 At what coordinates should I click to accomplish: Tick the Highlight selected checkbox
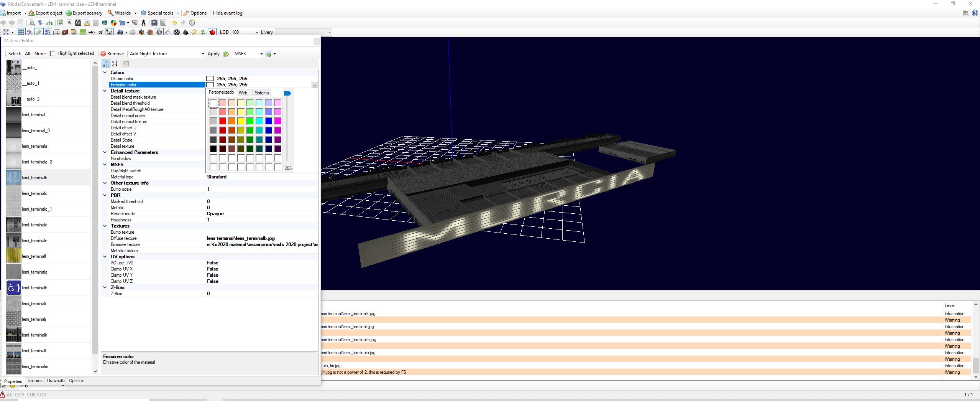(53, 54)
